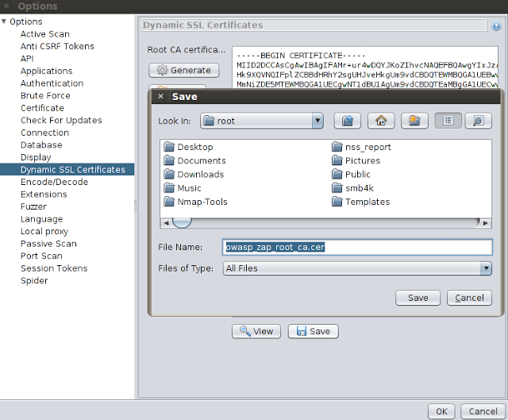Screen dimensions: 508x420
Task: Select Session Tokens in options tree
Action: pos(54,268)
